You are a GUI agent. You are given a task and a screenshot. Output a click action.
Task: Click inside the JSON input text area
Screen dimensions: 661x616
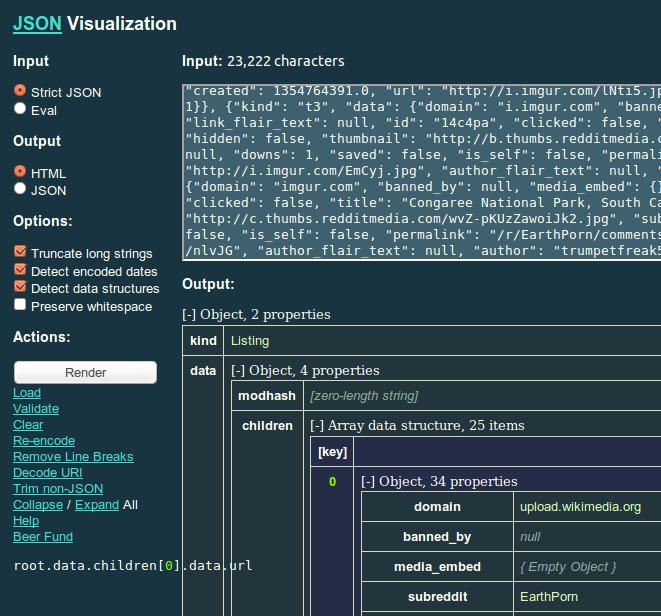[x=422, y=172]
